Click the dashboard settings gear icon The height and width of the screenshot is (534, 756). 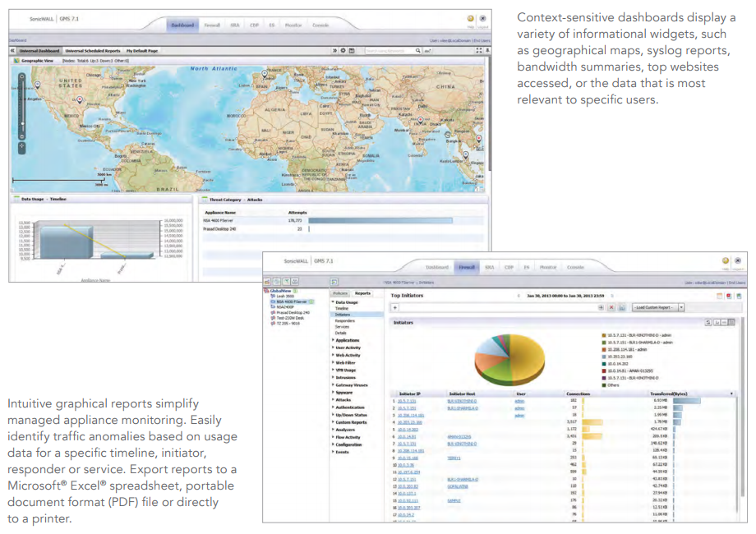click(343, 51)
